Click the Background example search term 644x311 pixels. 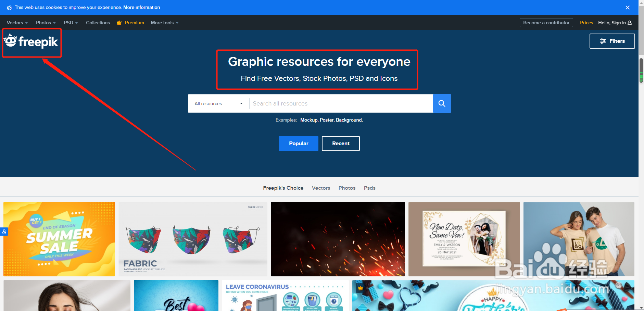(x=349, y=120)
